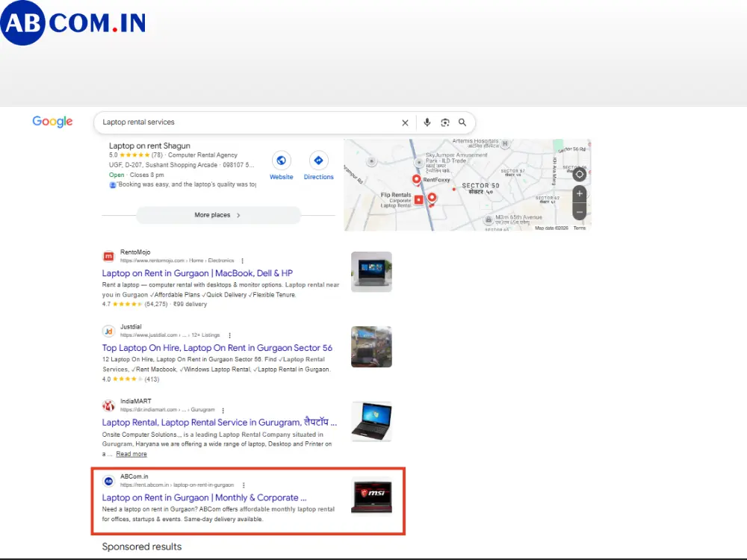Click the IndiaMART site name
Image resolution: width=747 pixels, height=560 pixels.
(136, 402)
